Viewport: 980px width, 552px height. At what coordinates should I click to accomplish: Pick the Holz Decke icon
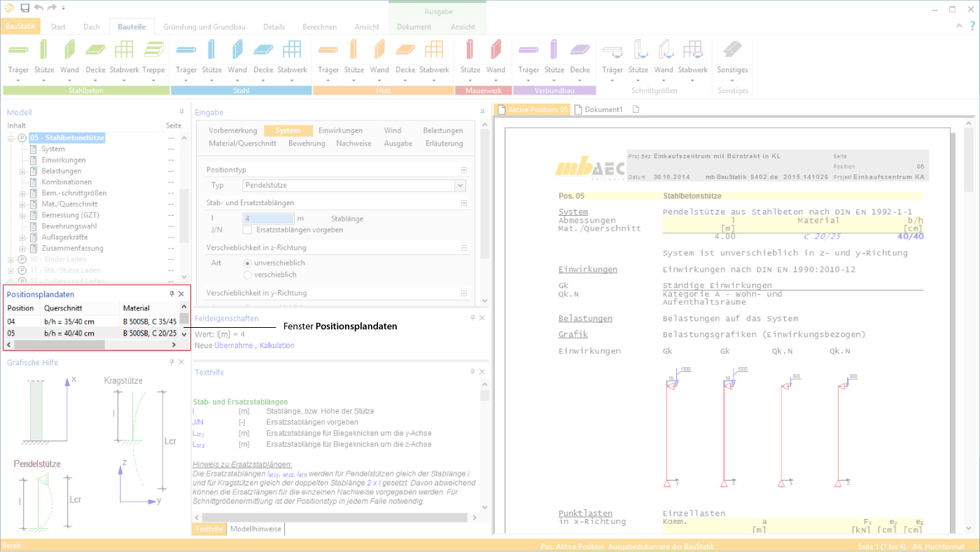(x=405, y=49)
